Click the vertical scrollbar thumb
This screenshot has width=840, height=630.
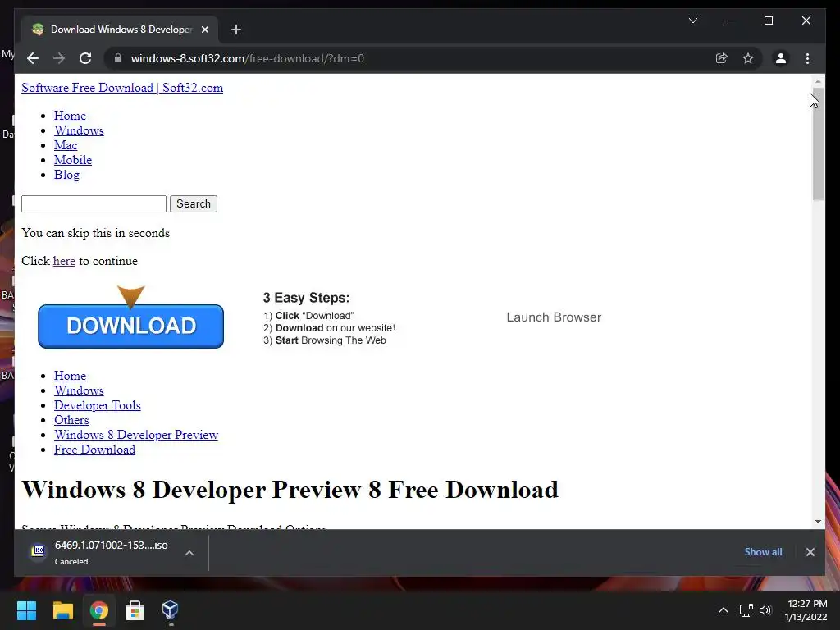coord(818,146)
